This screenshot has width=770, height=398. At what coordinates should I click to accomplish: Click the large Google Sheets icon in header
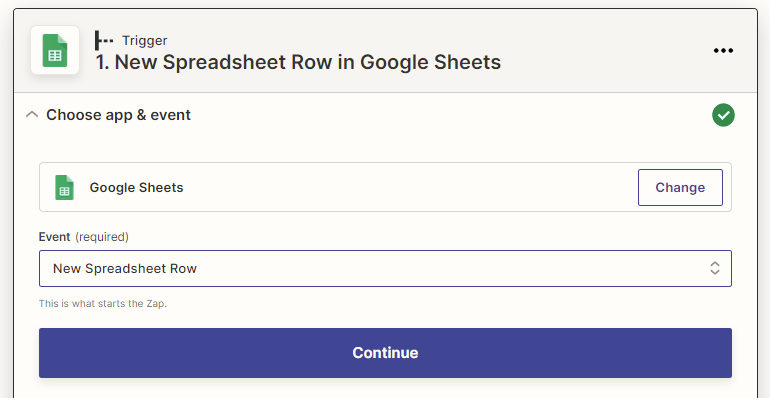click(55, 50)
